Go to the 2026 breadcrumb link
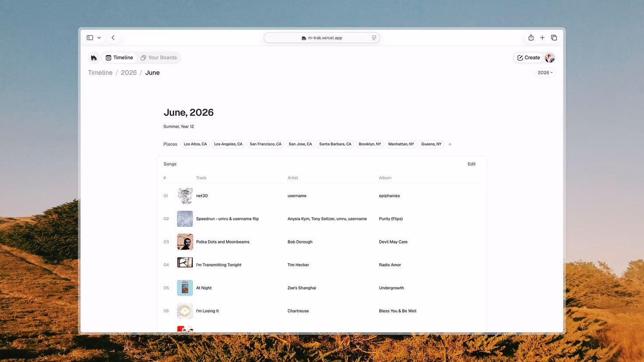 tap(129, 73)
